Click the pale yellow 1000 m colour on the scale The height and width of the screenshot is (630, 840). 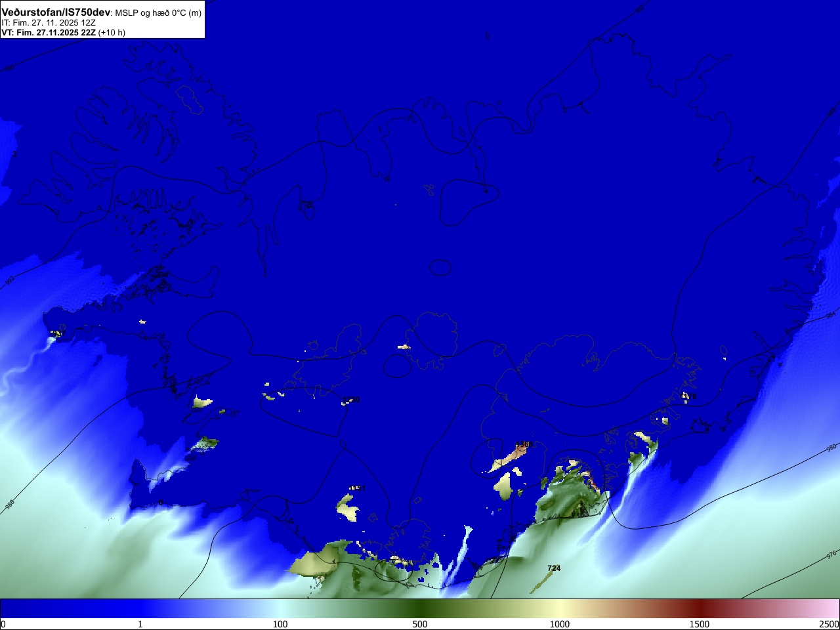[560, 608]
